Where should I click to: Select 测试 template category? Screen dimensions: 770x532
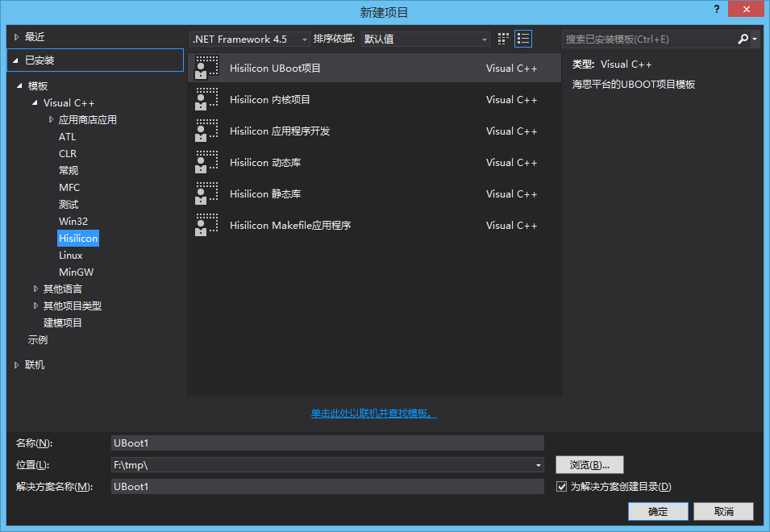[x=69, y=204]
